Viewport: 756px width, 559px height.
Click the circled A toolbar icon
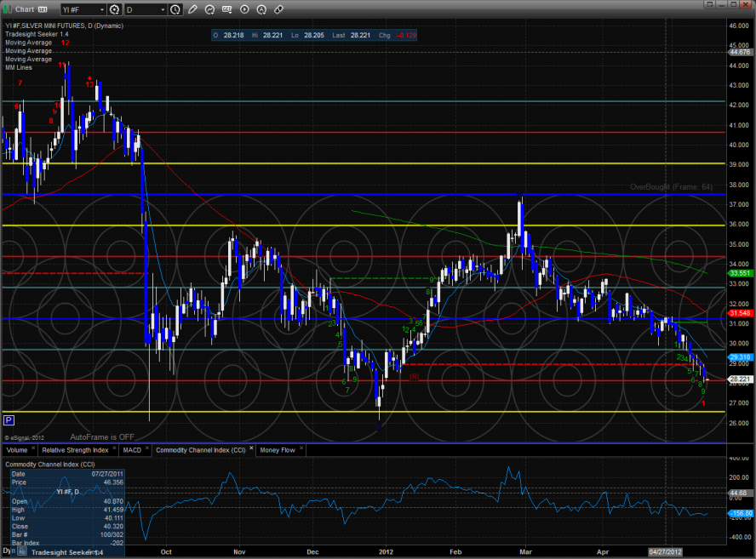click(x=261, y=9)
